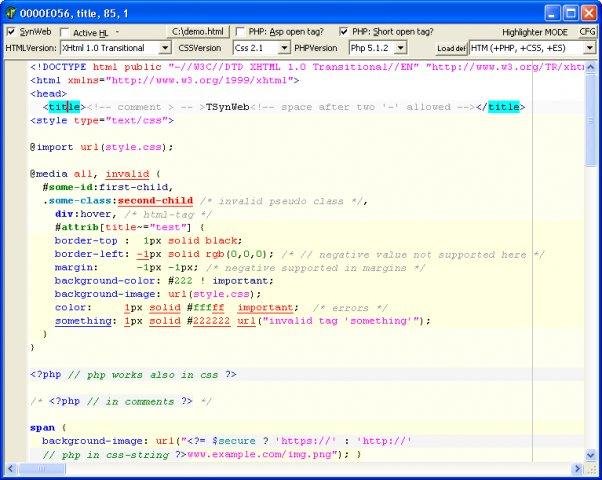Click the C:\demo.html button

pos(198,31)
